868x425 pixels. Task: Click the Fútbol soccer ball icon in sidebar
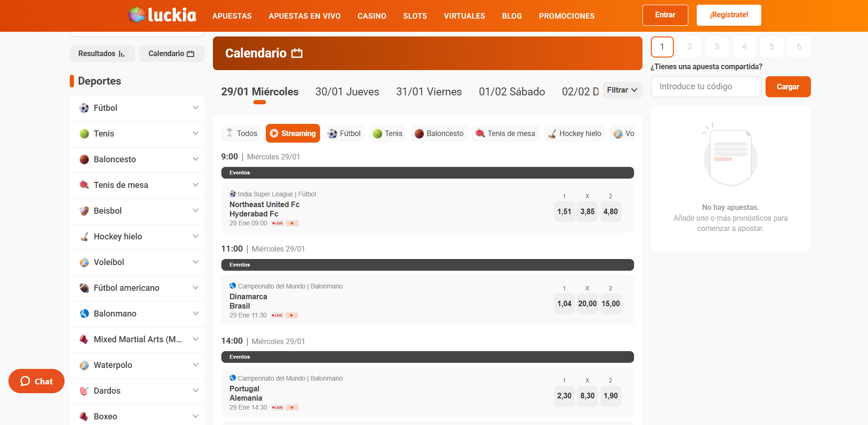click(84, 108)
